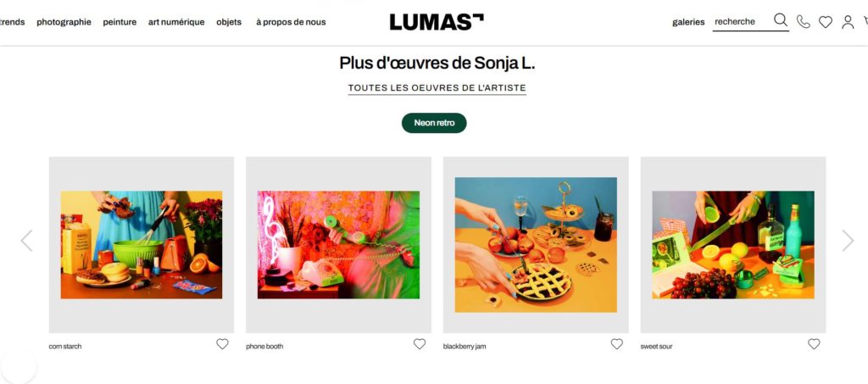The image size is (868, 384).
Task: Show next artworks with right arrow
Action: point(848,241)
